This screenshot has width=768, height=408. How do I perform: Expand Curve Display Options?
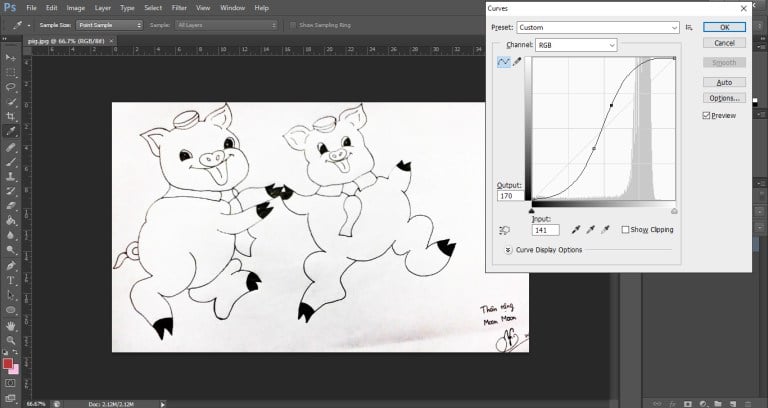pos(508,250)
